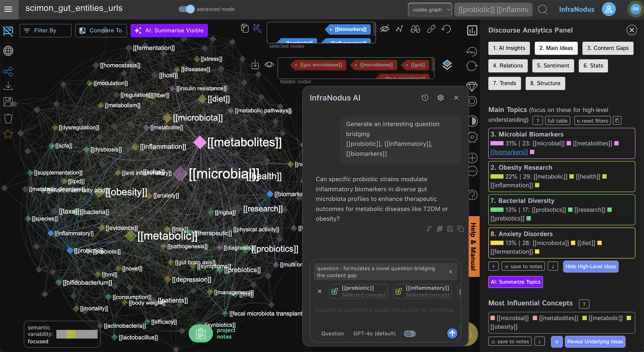Click the crossed-eye hide selected nodes icon
Image resolution: width=644 pixels, height=352 pixels.
pyautogui.click(x=384, y=29)
